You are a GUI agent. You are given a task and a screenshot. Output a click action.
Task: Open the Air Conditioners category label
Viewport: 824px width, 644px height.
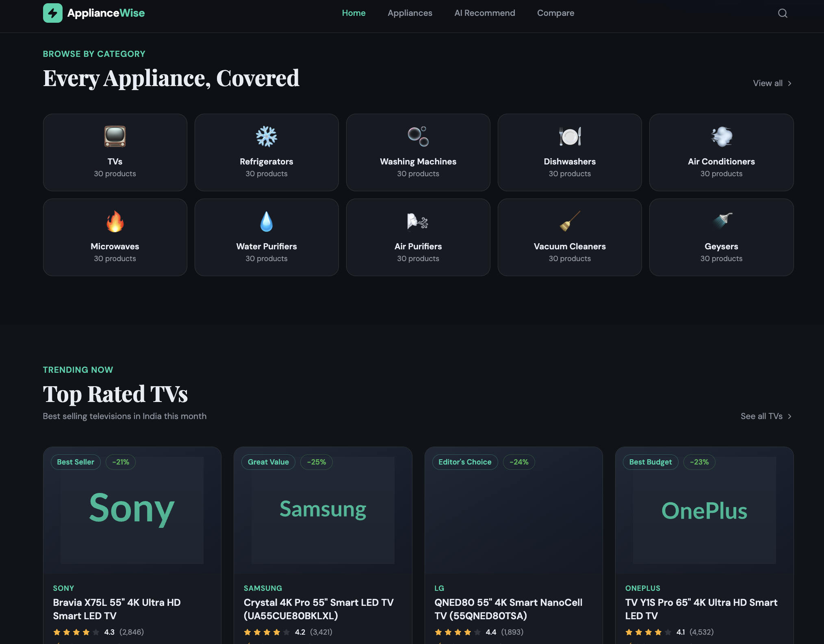point(721,162)
